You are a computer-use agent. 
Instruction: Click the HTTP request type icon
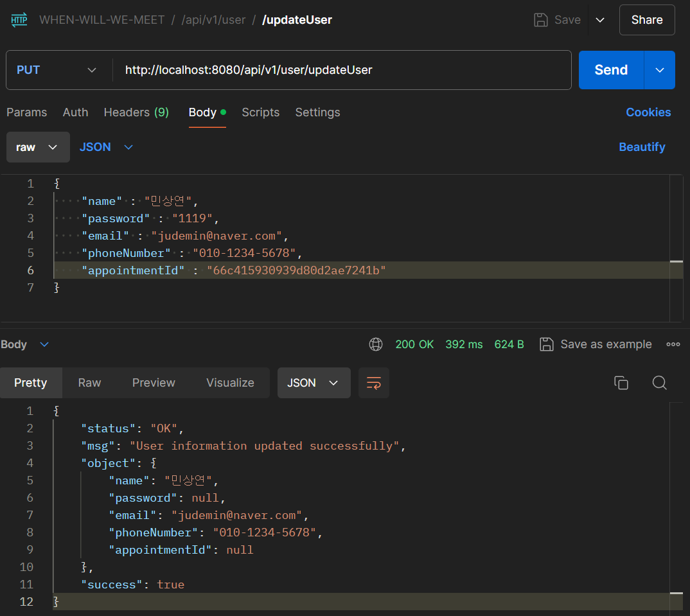coord(19,20)
